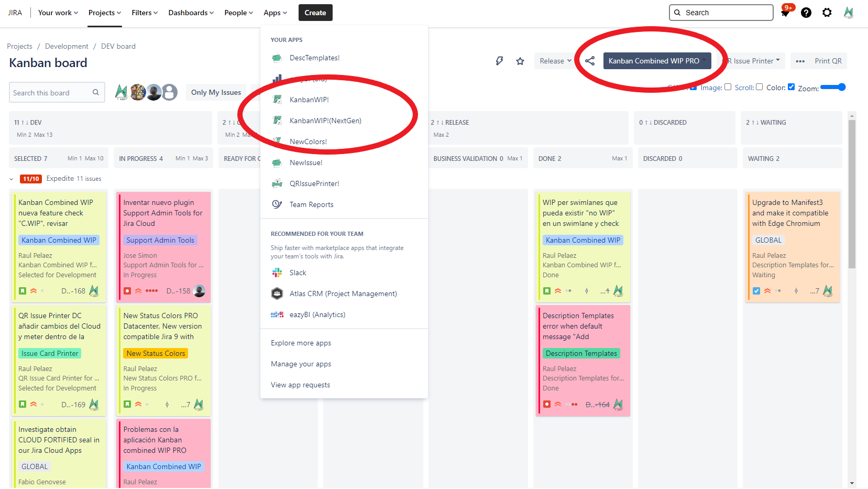Enable the Image checkbox
Screen dimensions: 868x489
click(x=728, y=87)
